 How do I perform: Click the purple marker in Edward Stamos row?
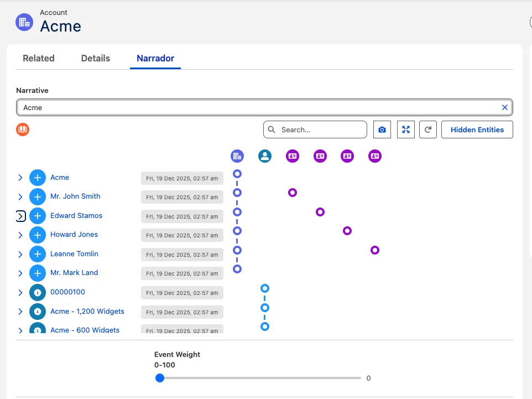click(x=320, y=212)
